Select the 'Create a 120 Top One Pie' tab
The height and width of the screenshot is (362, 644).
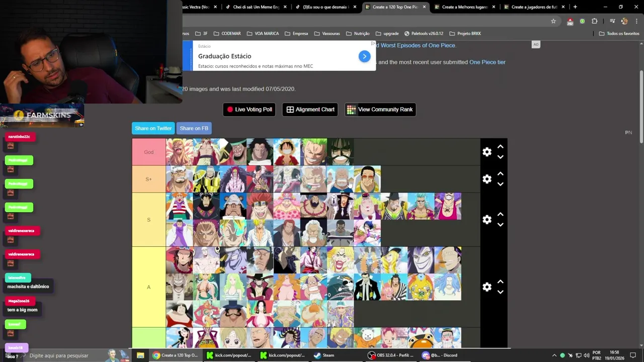(395, 7)
